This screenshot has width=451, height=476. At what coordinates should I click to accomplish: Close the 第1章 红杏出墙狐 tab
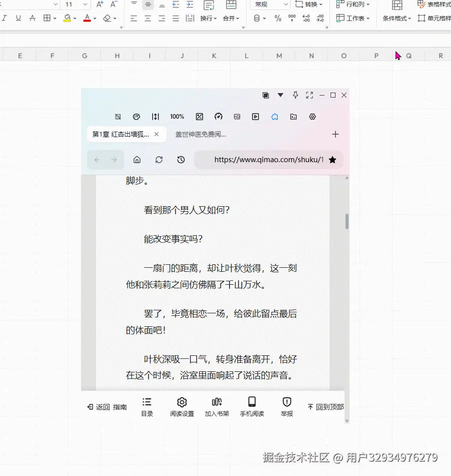click(x=156, y=134)
